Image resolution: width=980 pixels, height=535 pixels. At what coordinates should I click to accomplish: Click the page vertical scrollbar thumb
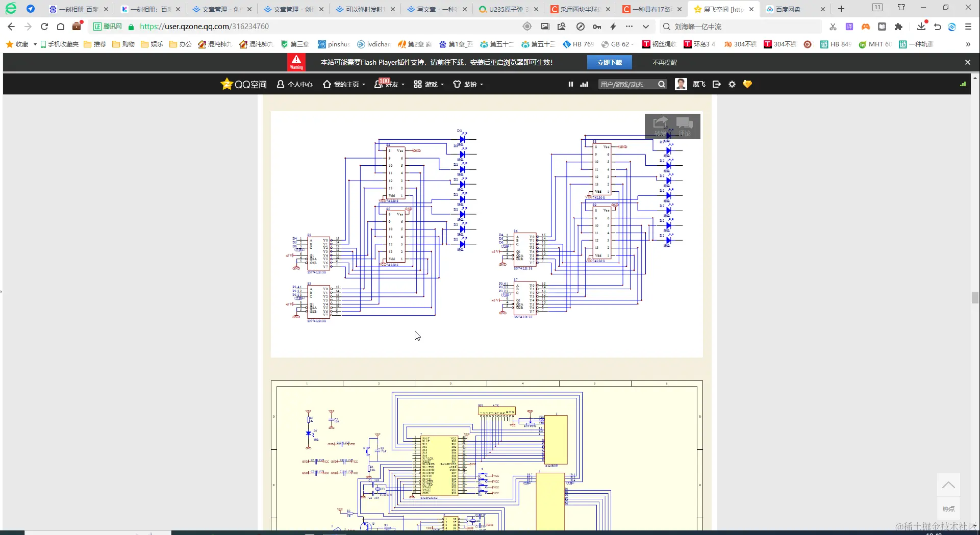(x=975, y=297)
